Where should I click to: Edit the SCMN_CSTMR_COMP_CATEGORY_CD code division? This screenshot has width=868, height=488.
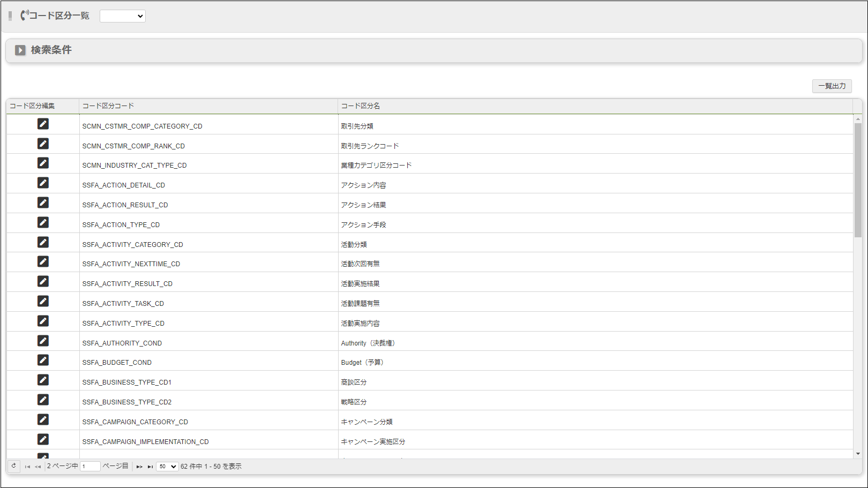pyautogui.click(x=43, y=124)
